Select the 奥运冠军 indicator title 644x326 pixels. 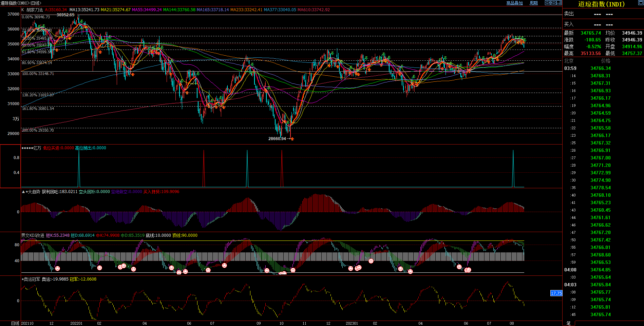pyautogui.click(x=32, y=279)
